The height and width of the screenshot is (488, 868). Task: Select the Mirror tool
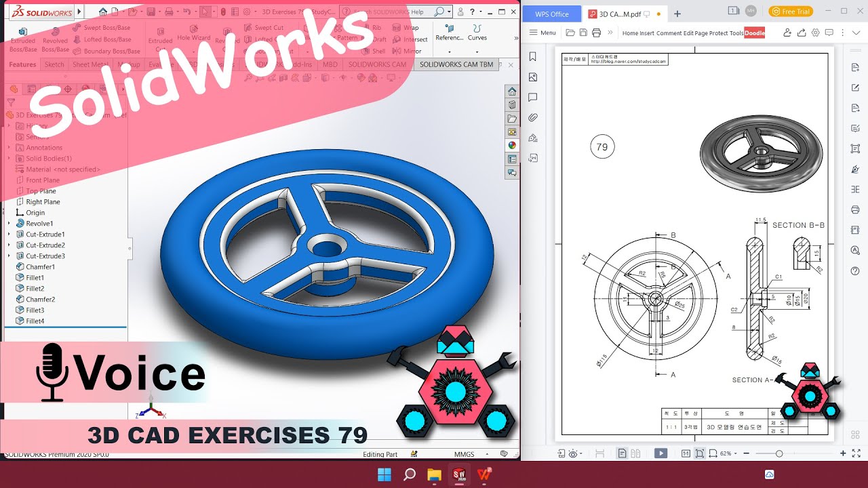click(x=407, y=51)
